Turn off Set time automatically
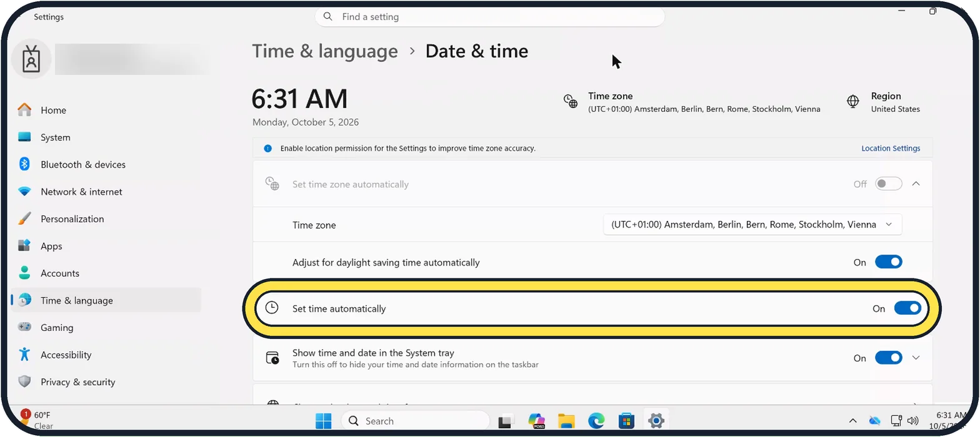Screen dimensions: 980x437 (x=907, y=308)
